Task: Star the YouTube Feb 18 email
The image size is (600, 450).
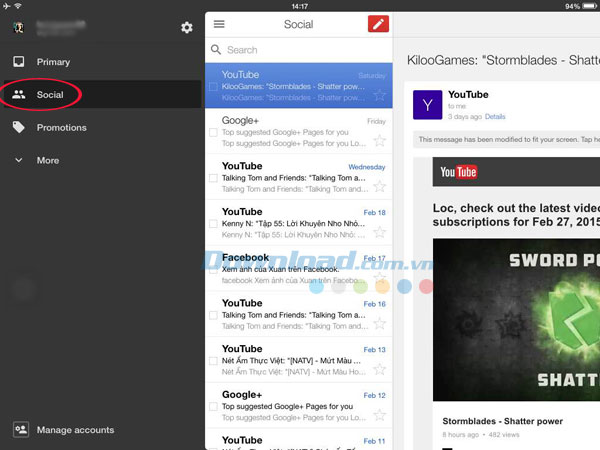Action: [379, 232]
